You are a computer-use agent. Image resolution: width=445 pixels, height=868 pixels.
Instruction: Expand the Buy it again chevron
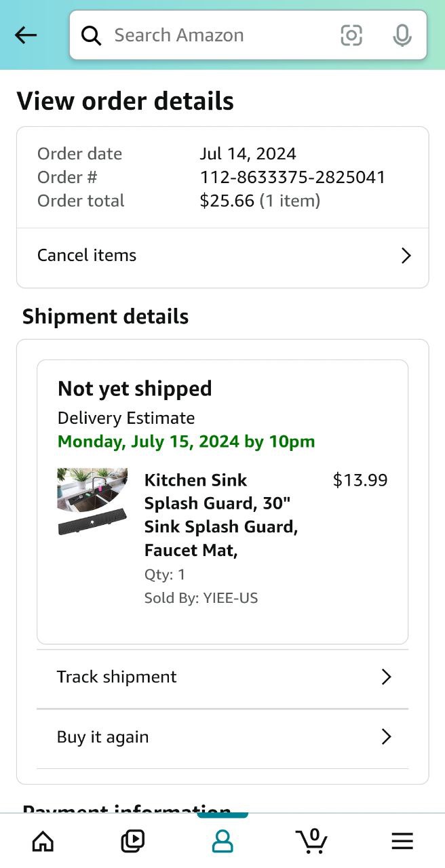click(386, 737)
